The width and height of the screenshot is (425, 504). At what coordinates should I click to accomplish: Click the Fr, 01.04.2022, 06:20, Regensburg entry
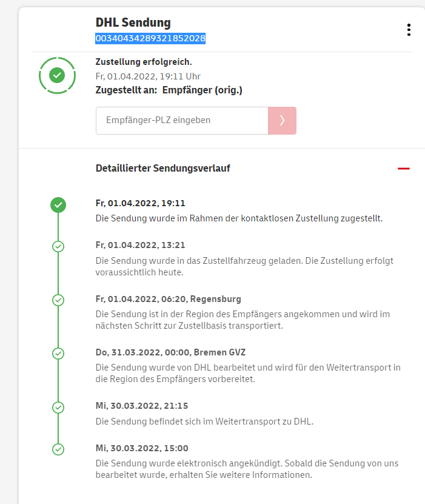click(169, 299)
